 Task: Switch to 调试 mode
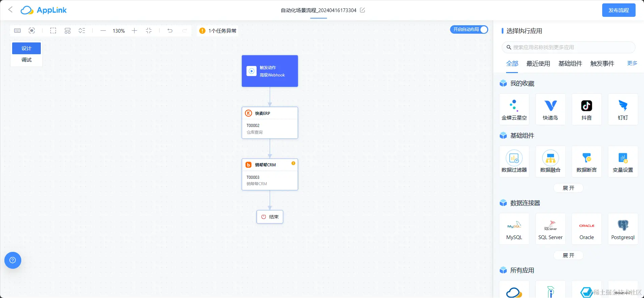[26, 60]
